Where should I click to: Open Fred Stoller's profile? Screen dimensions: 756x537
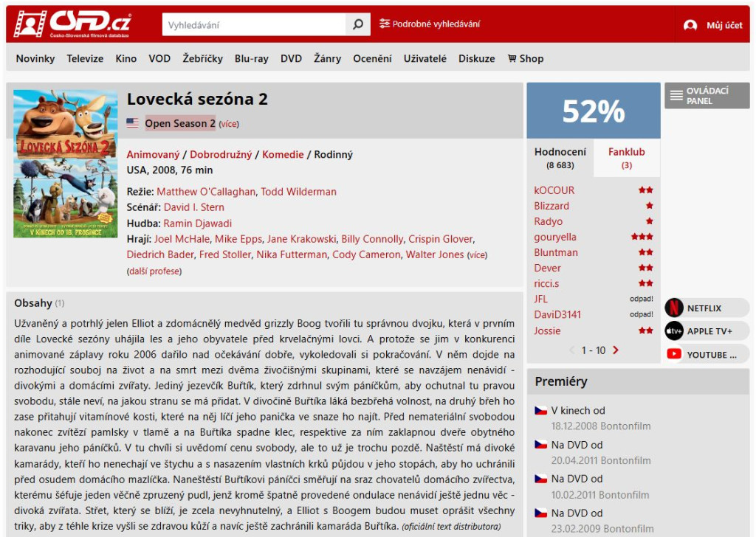[x=224, y=254]
